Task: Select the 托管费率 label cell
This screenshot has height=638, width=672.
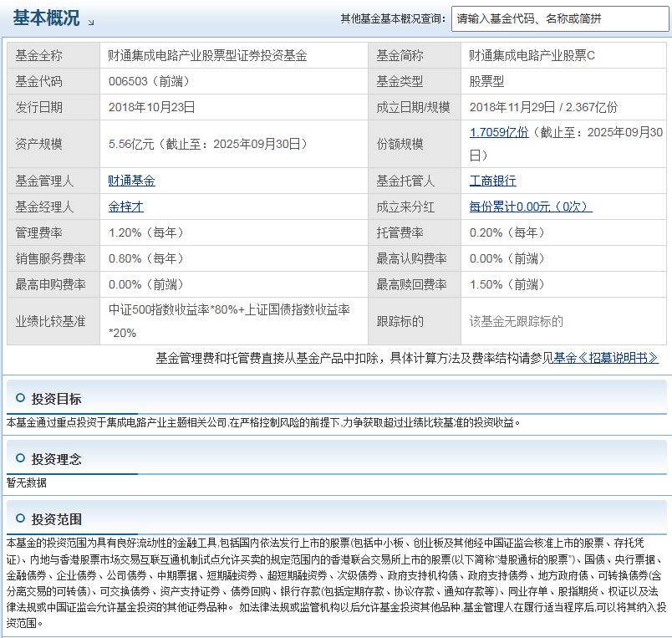Action: tap(415, 232)
